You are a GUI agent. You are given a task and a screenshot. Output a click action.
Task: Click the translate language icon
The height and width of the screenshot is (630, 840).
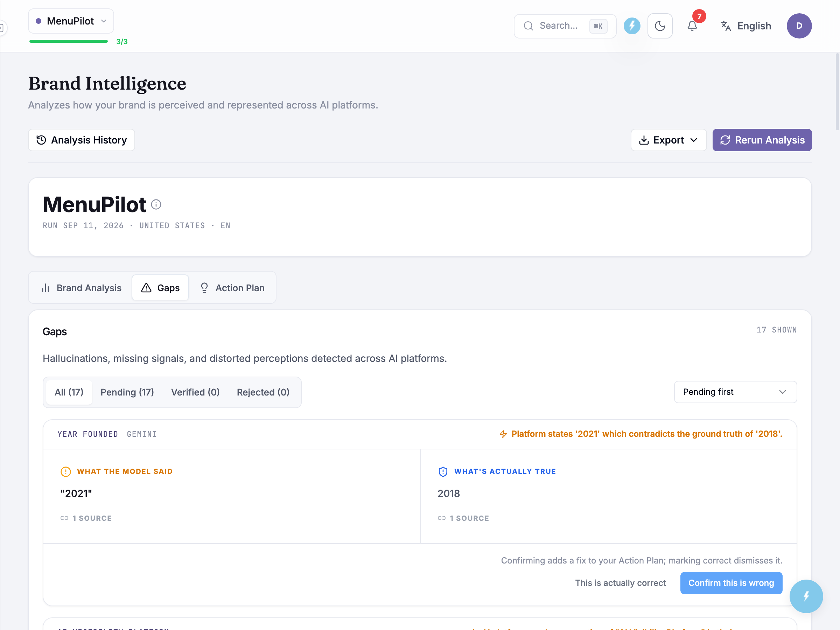[726, 26]
